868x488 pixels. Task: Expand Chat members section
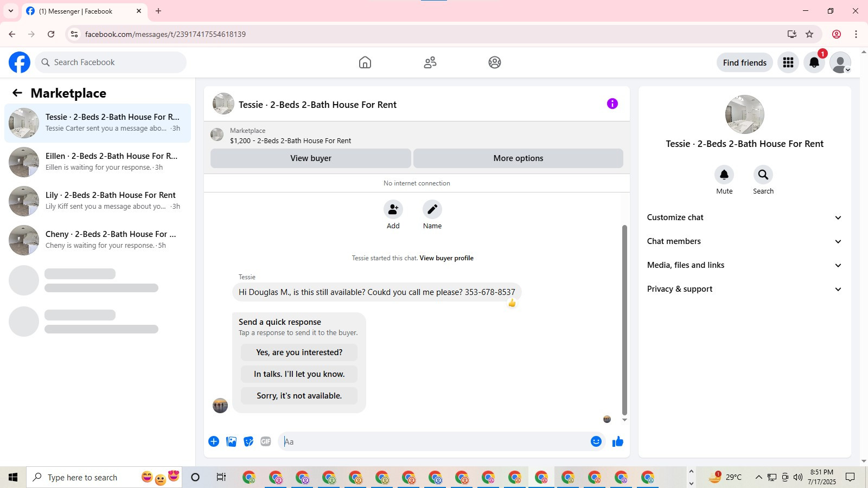[x=745, y=241]
